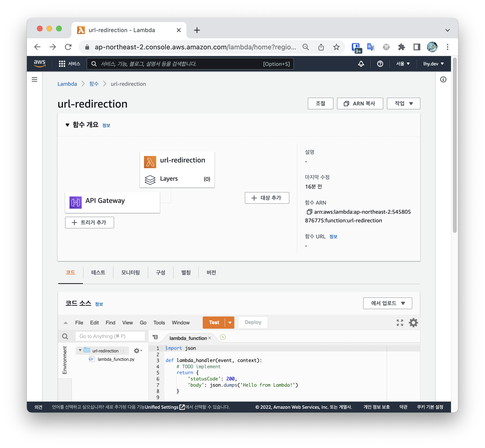
Task: Open the 서울 region dropdown
Action: [x=403, y=64]
